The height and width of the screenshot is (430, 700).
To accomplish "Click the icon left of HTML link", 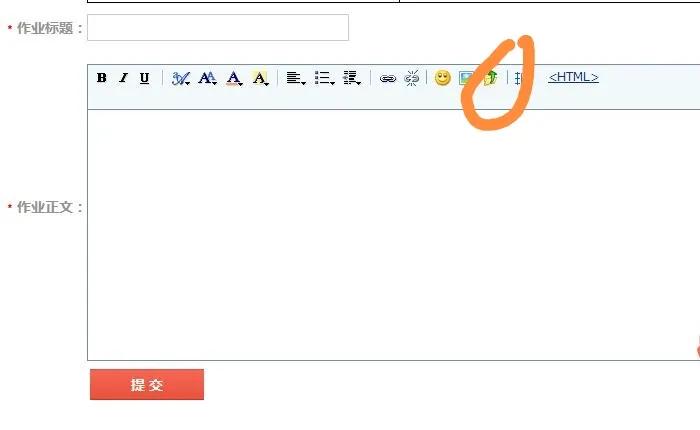I will (x=521, y=79).
